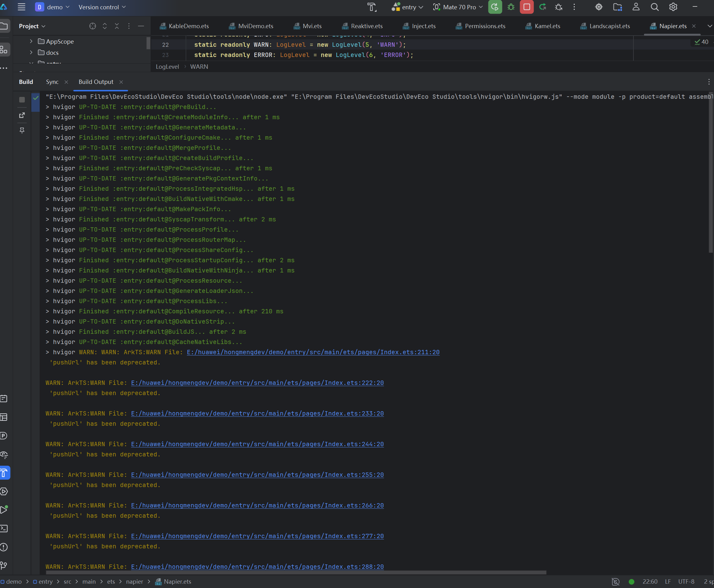Stop the running process

[527, 7]
